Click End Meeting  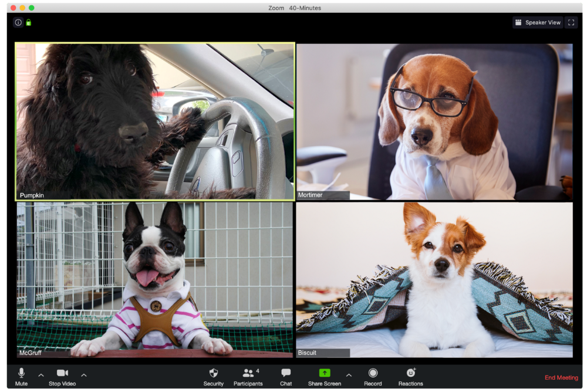pyautogui.click(x=561, y=377)
